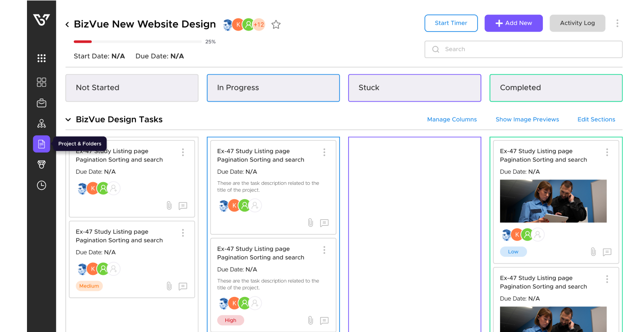Open the Manage Columns link

click(x=452, y=119)
